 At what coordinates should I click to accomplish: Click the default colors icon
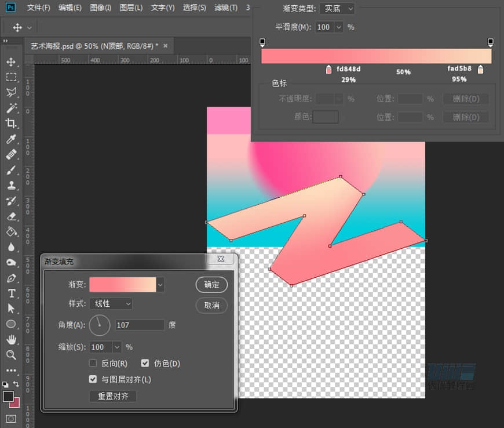coord(5,385)
